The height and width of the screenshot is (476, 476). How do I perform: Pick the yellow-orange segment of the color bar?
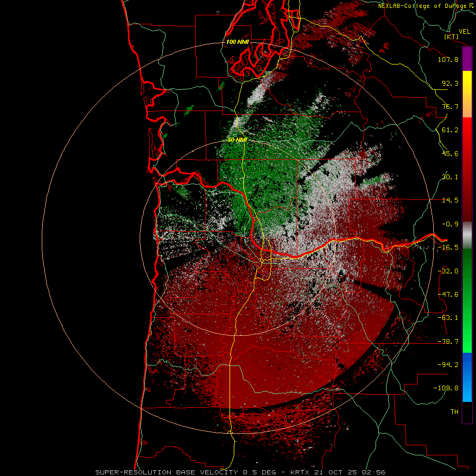point(467,94)
